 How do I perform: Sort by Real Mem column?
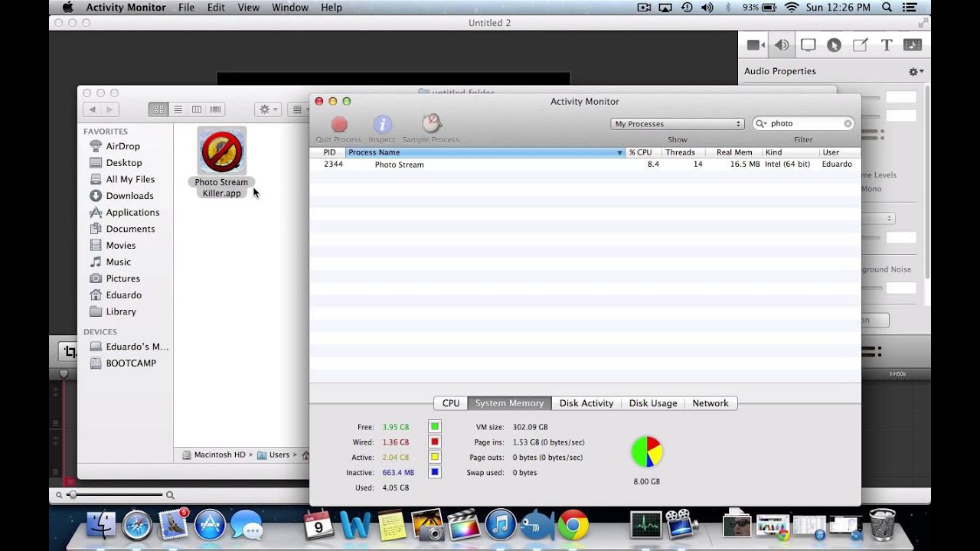[734, 152]
